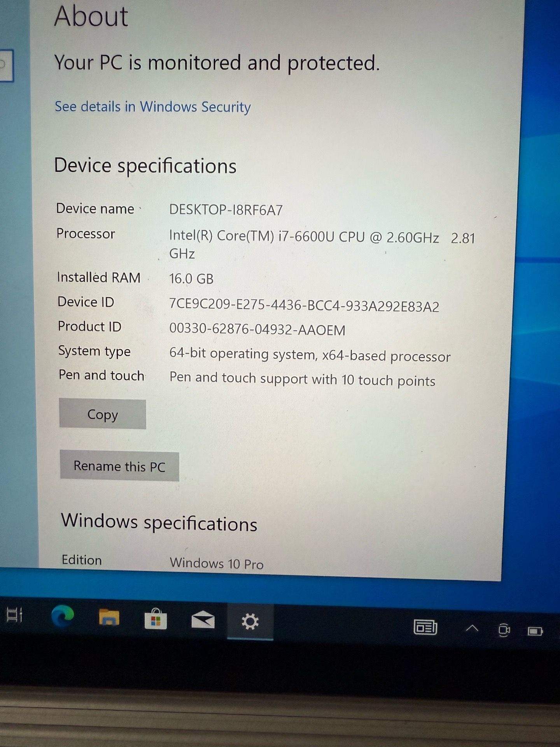Click the Edition label

[82, 560]
